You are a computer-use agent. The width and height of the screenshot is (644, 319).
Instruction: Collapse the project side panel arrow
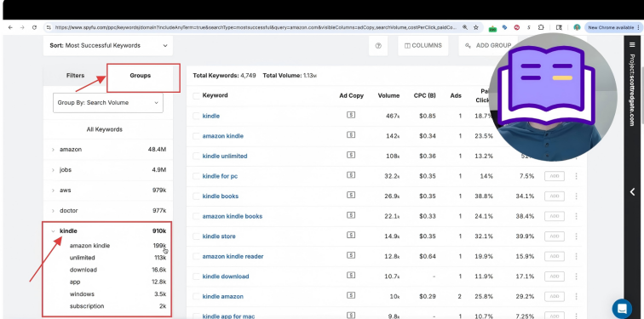pyautogui.click(x=632, y=192)
